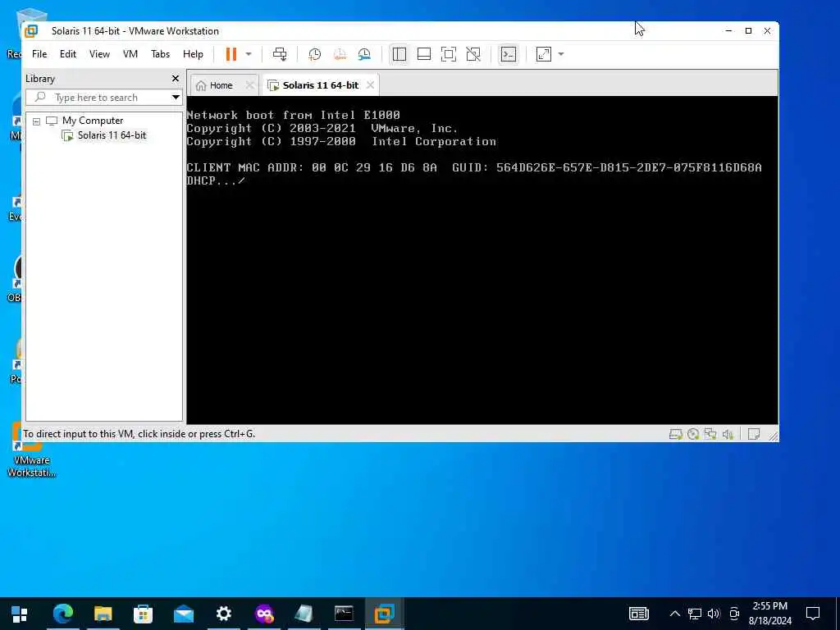Open File Explorer from taskbar
Viewport: 840px width, 630px height.
(103, 614)
